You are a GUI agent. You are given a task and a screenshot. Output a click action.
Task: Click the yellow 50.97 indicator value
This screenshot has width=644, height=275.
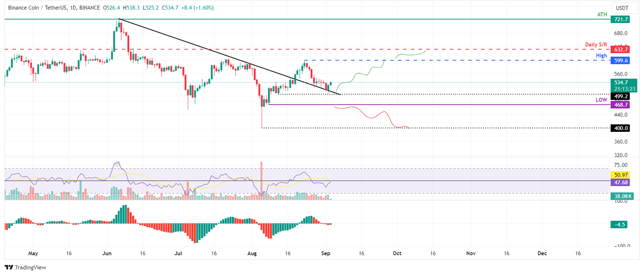[x=619, y=175]
